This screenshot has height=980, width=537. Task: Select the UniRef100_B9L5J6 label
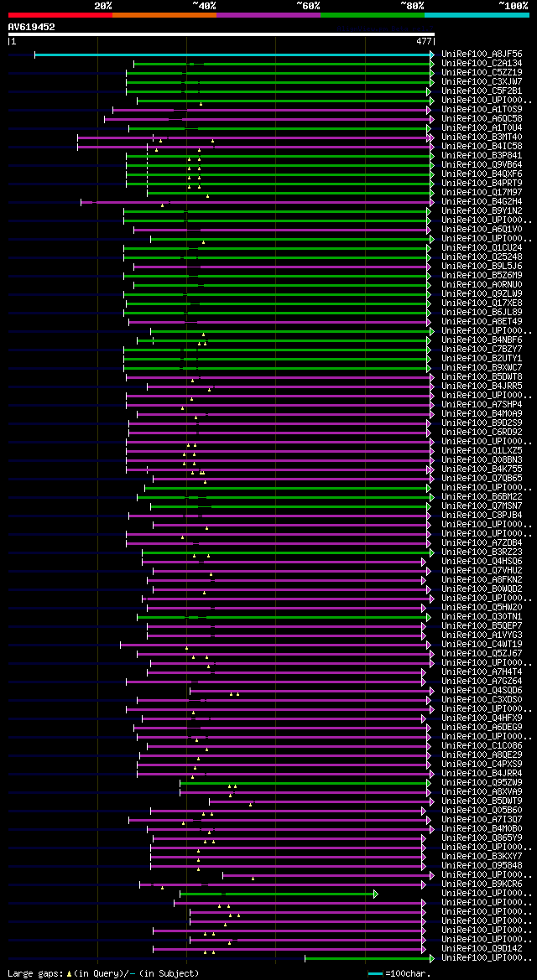(482, 267)
